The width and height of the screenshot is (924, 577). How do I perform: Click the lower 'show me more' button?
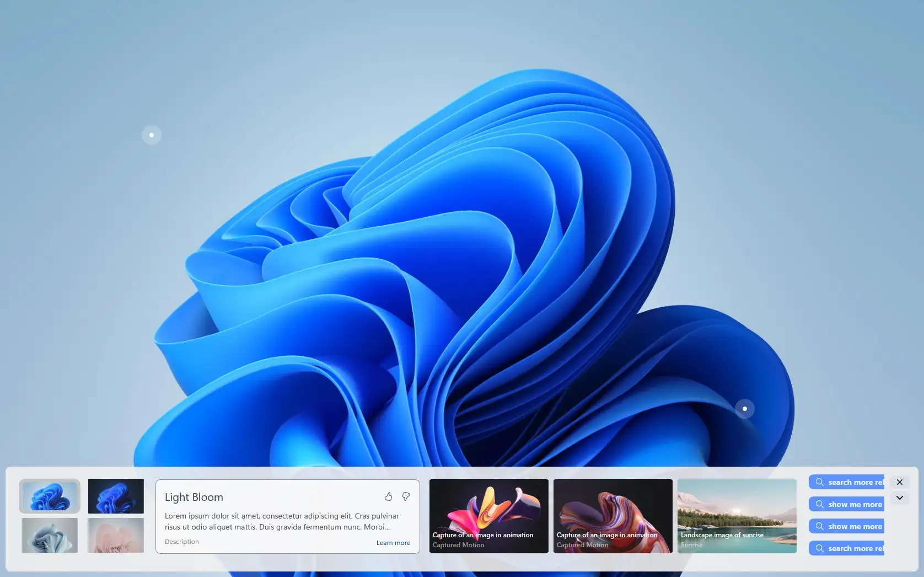point(846,526)
